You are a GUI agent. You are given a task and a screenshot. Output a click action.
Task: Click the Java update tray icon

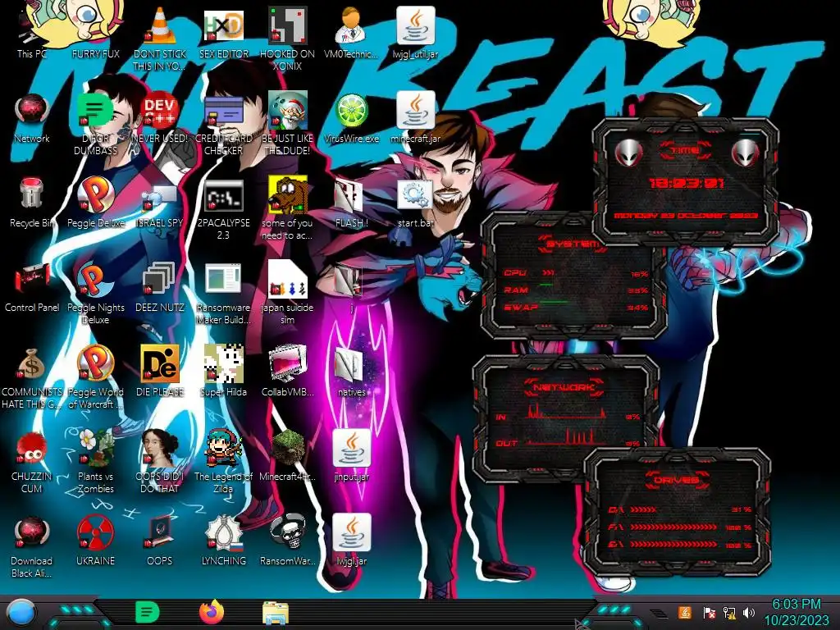click(x=684, y=612)
